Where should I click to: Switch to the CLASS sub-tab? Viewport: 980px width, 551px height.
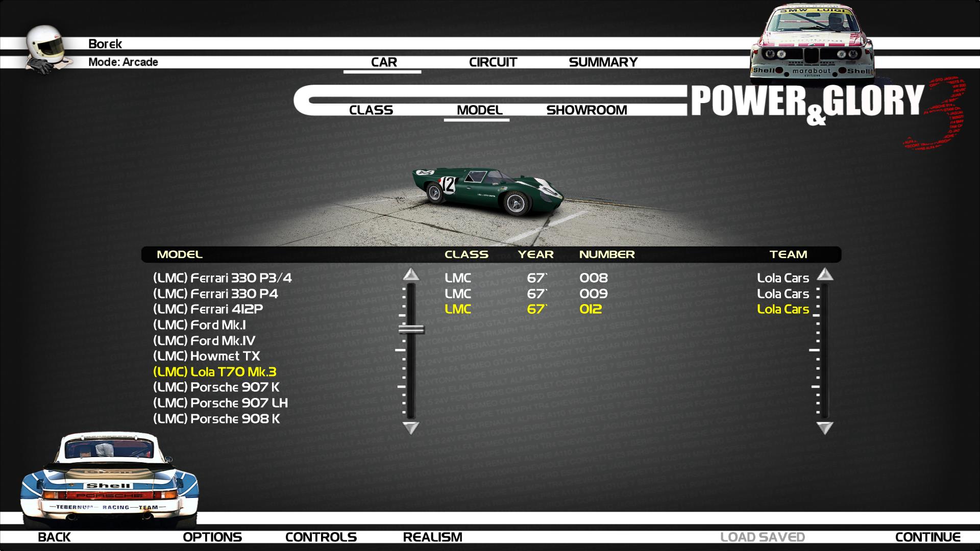coord(371,110)
